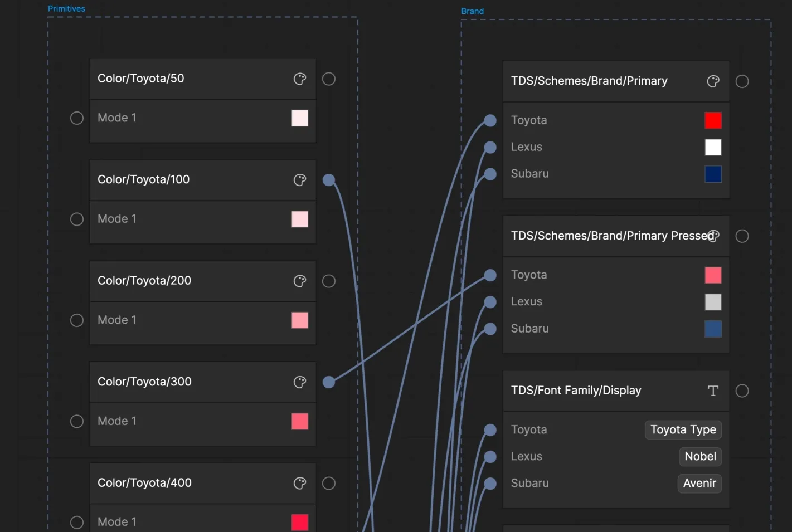The width and height of the screenshot is (792, 532).
Task: Select the Color/Toyota/100 output connector
Action: [329, 180]
